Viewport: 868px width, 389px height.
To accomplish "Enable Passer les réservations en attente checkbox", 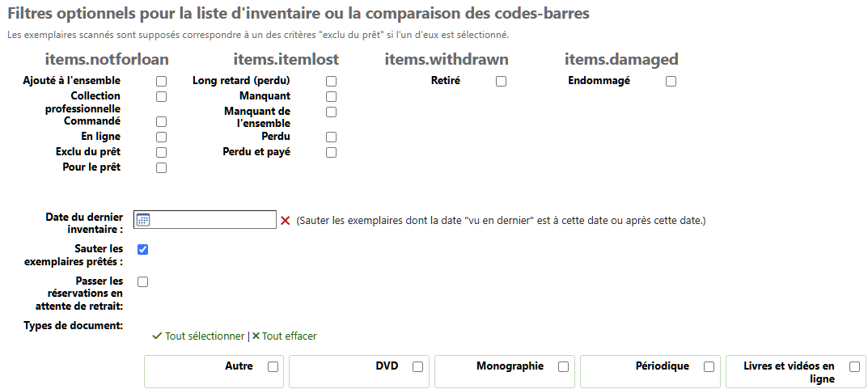I will click(143, 281).
